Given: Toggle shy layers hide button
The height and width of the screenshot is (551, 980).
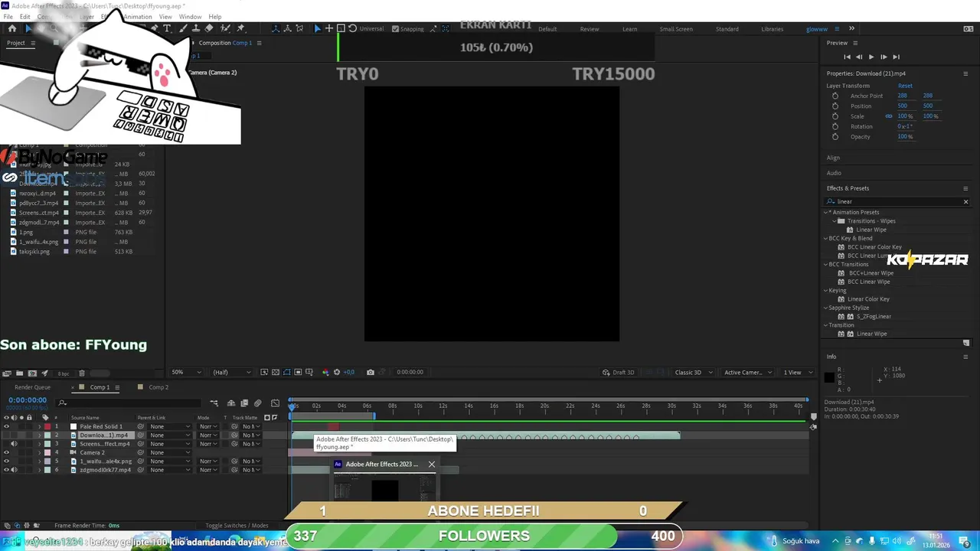Looking at the screenshot, I should 231,403.
